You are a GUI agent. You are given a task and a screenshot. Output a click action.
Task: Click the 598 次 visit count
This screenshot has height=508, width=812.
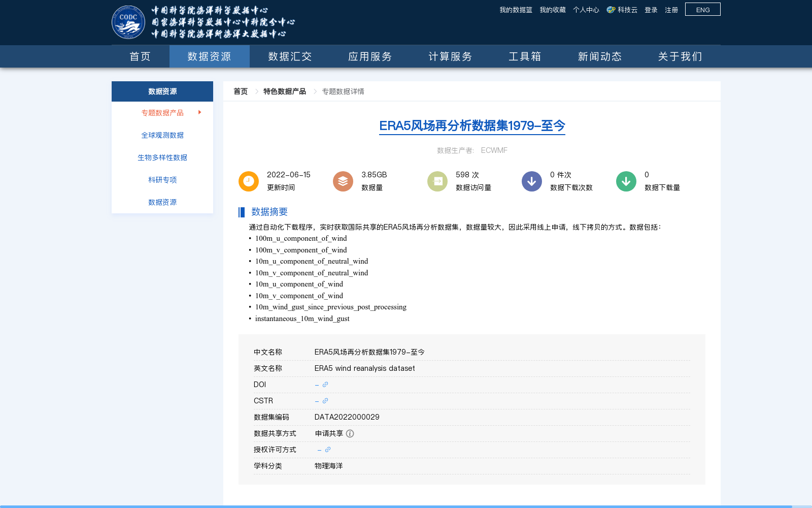point(467,175)
